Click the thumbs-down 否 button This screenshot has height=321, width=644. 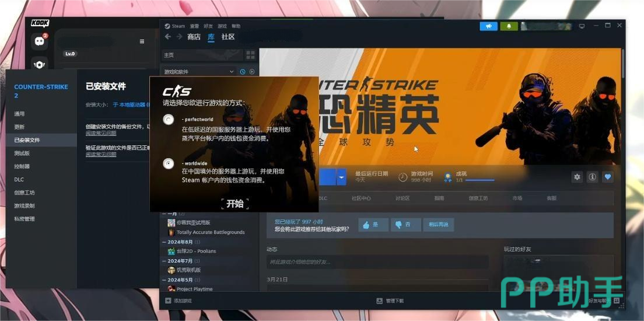pyautogui.click(x=406, y=225)
